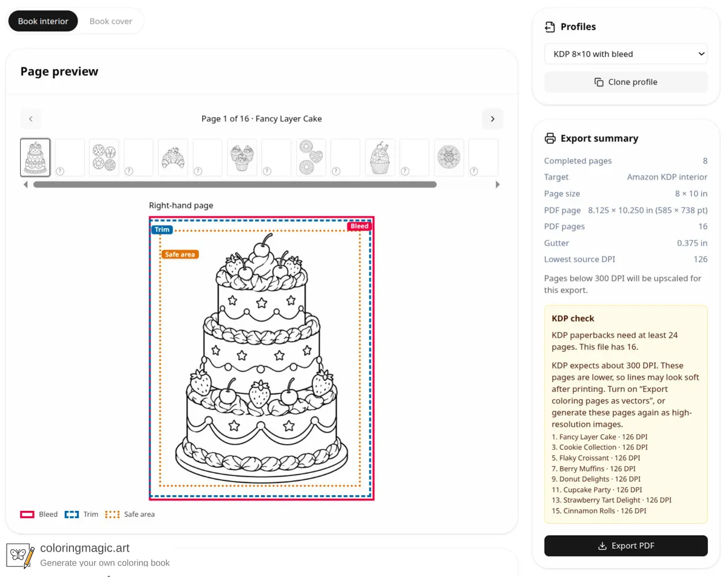Click the thumbnail strip right scroll arrow
728x577 pixels.
(498, 184)
